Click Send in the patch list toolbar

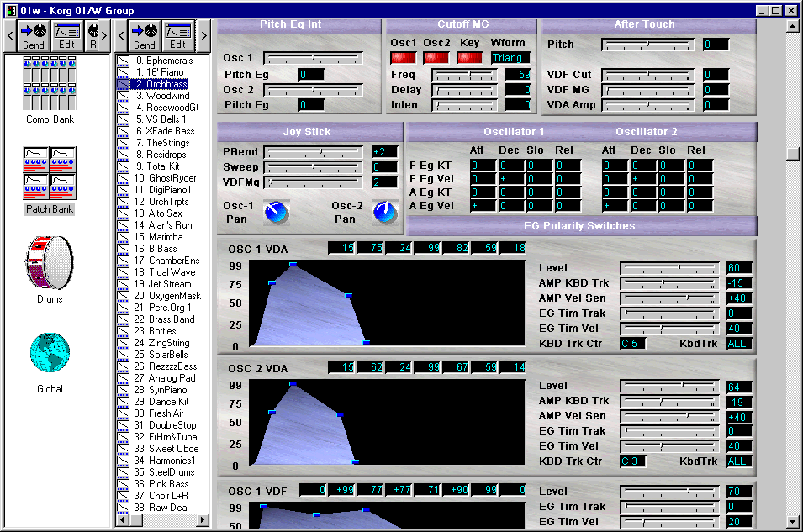point(145,36)
